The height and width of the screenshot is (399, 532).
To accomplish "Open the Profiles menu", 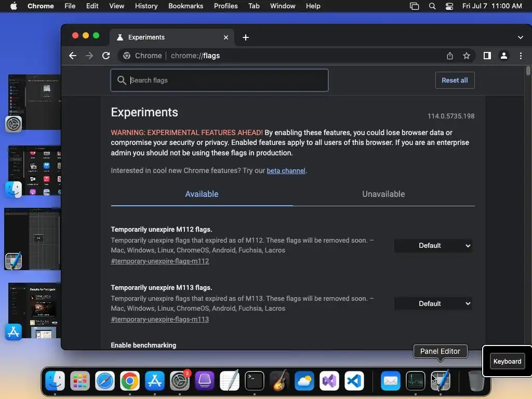I will [225, 6].
